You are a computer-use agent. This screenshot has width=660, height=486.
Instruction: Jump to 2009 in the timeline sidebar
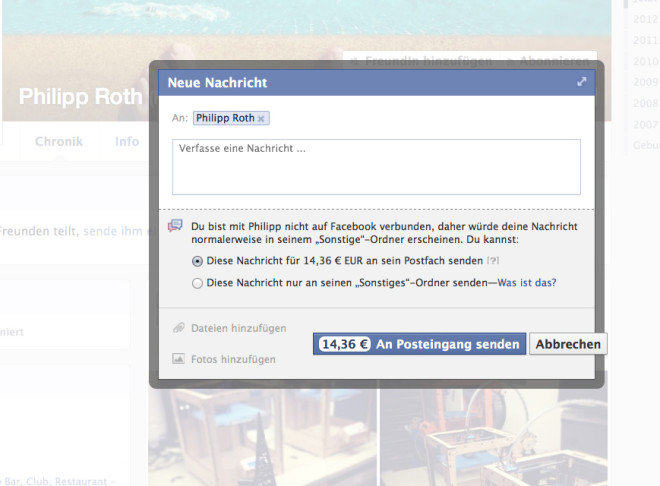pyautogui.click(x=646, y=82)
